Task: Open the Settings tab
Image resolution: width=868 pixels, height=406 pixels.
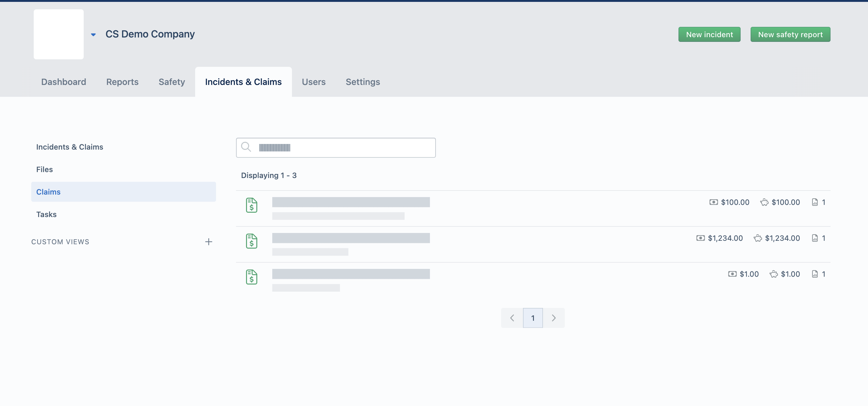Action: (x=362, y=82)
